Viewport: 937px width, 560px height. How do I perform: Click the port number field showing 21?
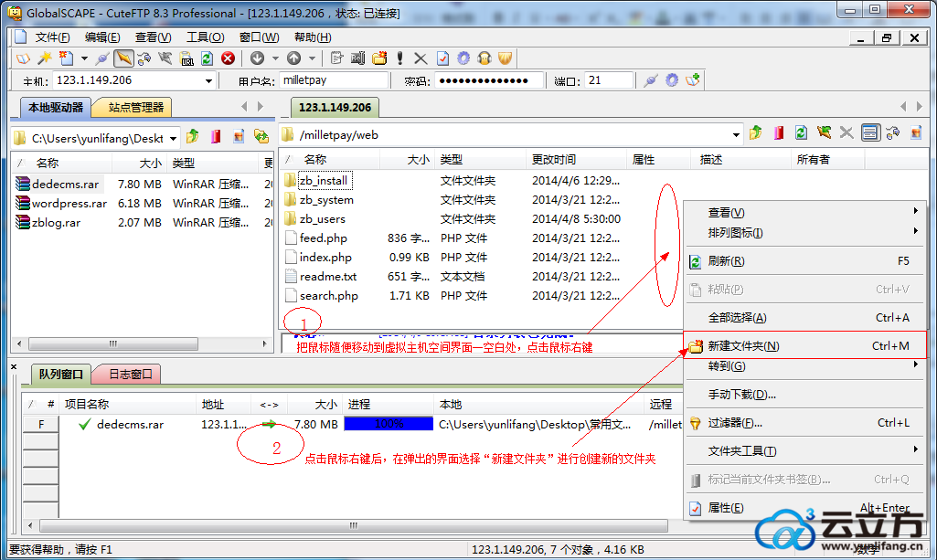pyautogui.click(x=608, y=80)
